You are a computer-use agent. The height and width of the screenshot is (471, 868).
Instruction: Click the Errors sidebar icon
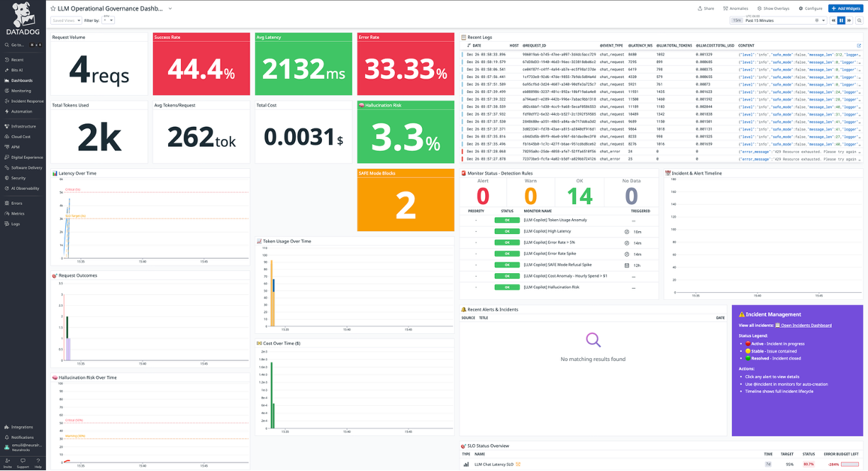pyautogui.click(x=7, y=203)
